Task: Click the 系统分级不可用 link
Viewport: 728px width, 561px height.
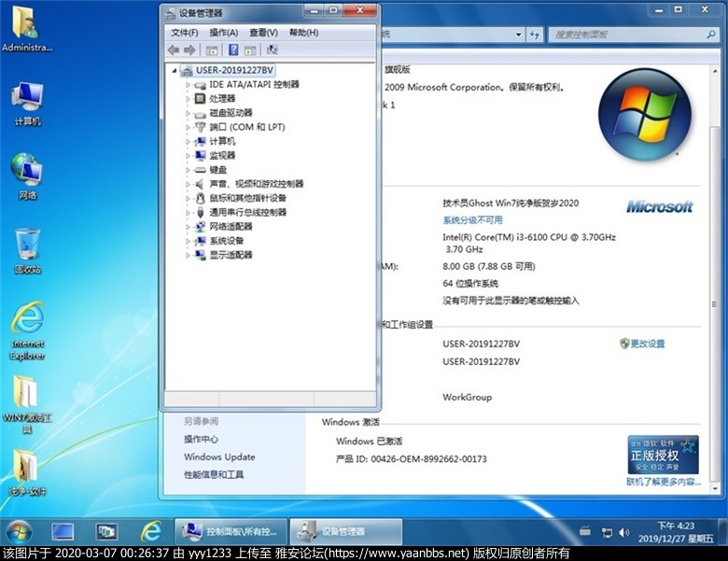Action: 472,220
